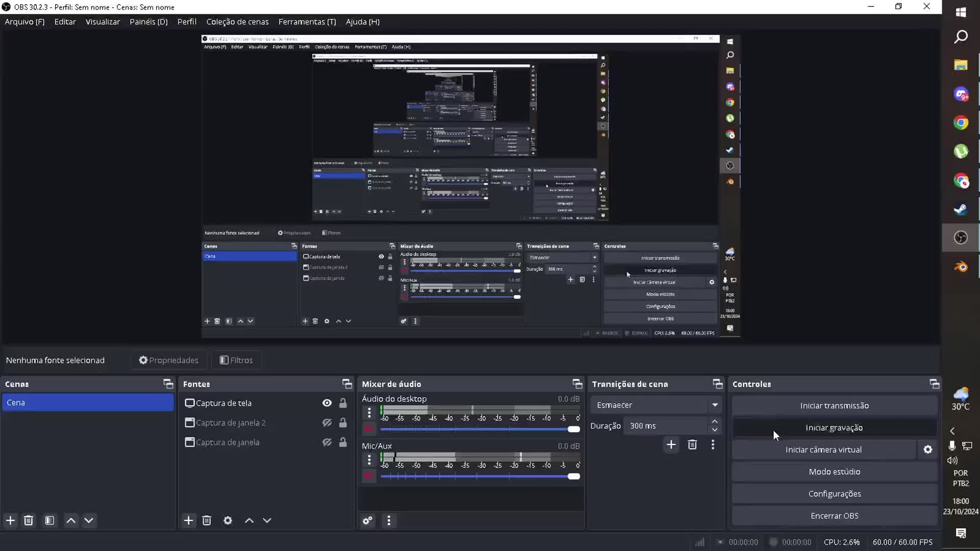980x551 pixels.
Task: Open the Coleção de cenas menu
Action: point(237,22)
